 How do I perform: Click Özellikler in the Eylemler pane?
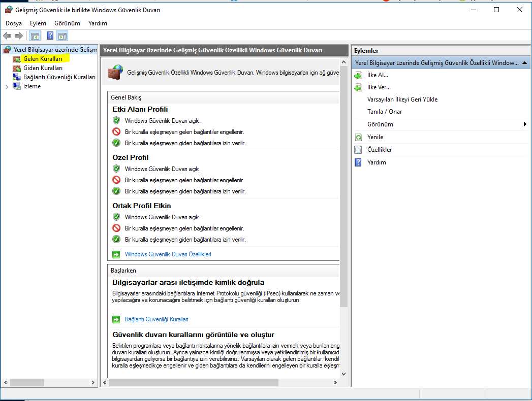tap(380, 150)
